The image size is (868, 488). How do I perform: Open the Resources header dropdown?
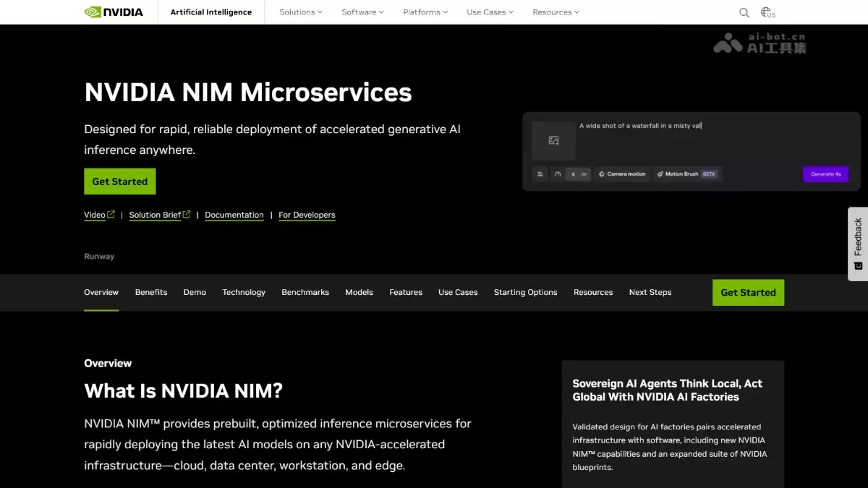556,12
